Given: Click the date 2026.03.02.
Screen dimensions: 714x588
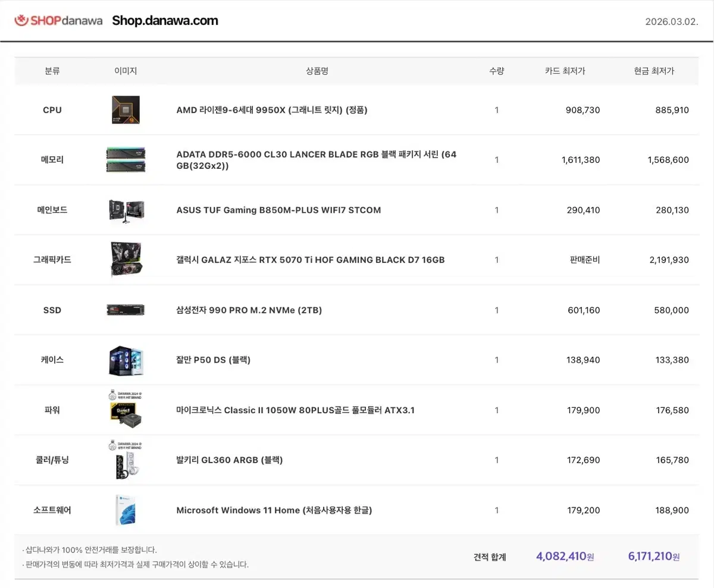Looking at the screenshot, I should 672,21.
